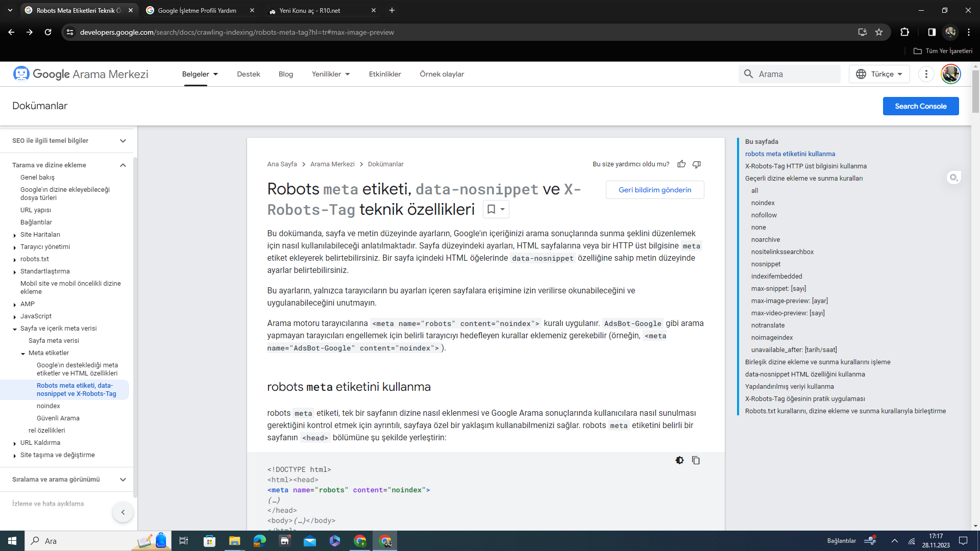Screen dimensions: 980x551
Task: Open the Blog menu item
Action: [286, 74]
